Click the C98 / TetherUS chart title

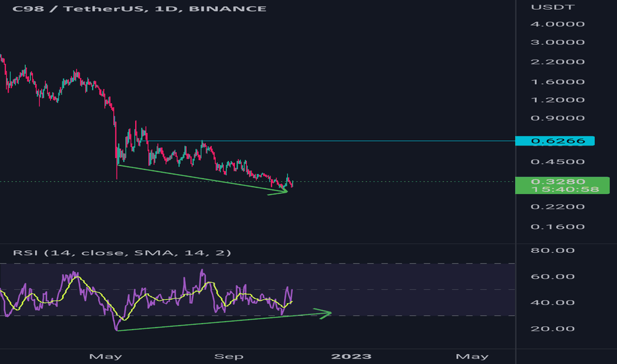tap(139, 9)
